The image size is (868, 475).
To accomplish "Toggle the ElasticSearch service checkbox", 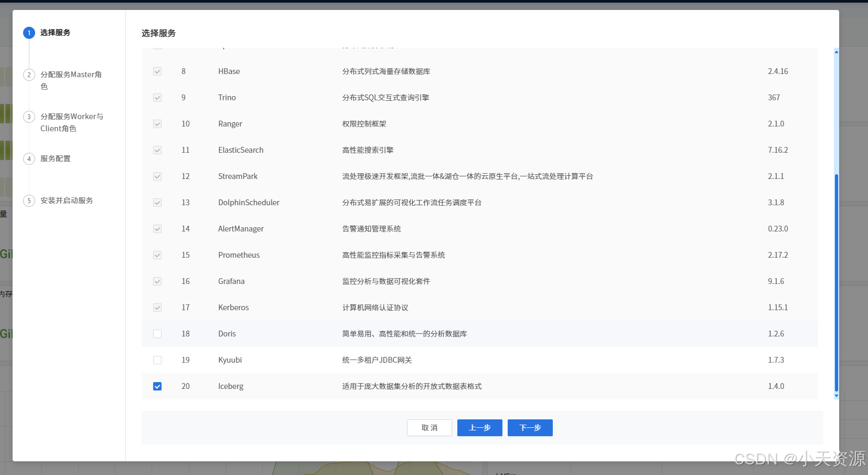I will [157, 150].
